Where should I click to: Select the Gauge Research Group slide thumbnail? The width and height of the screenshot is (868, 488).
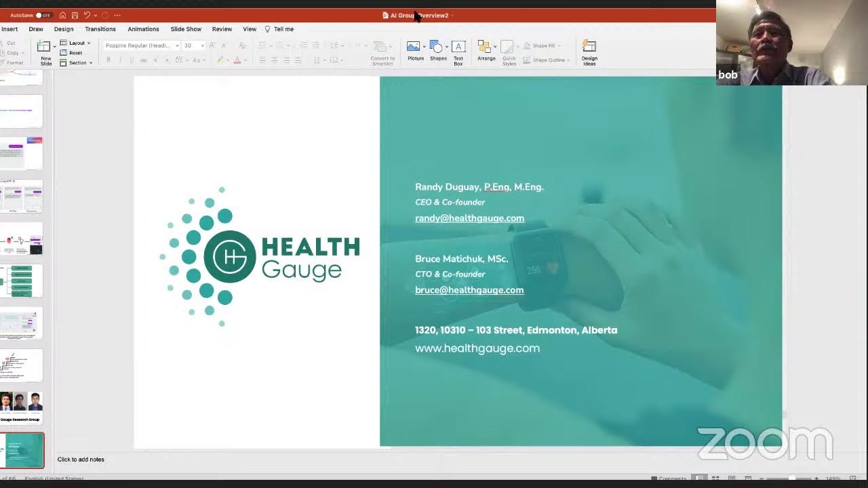(x=21, y=407)
